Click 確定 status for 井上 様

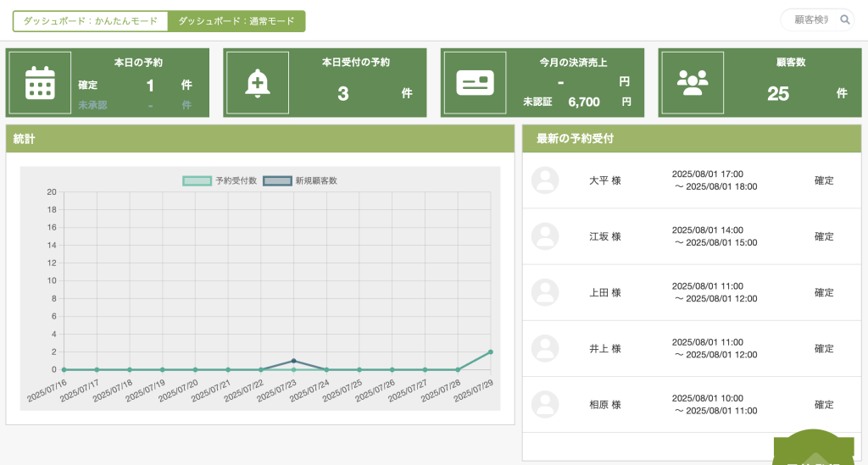(x=824, y=349)
